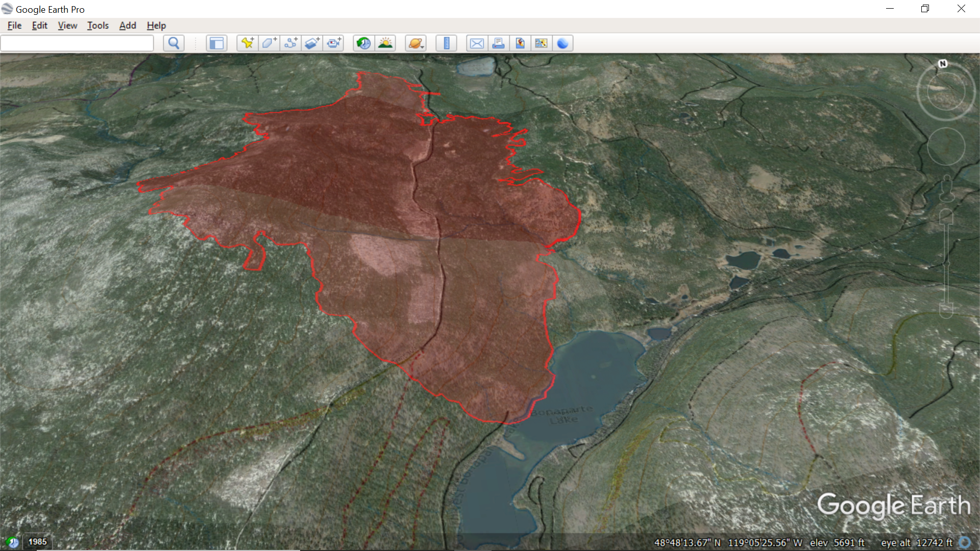
Task: Click the 1985 imagery date button
Action: point(37,542)
